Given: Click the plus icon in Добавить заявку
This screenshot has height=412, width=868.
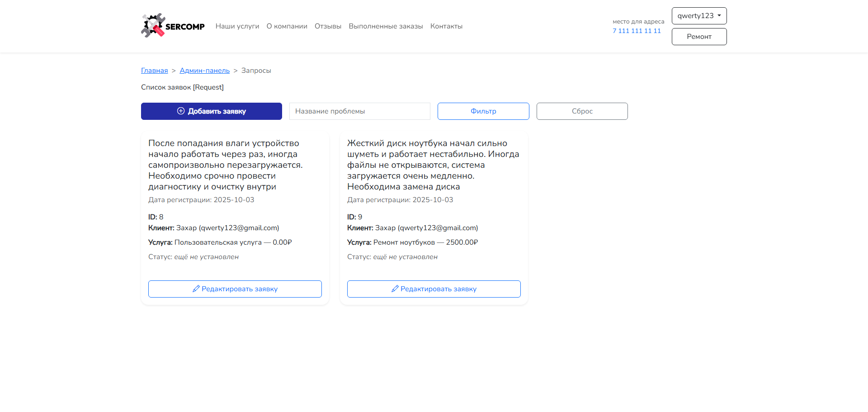Looking at the screenshot, I should point(181,111).
